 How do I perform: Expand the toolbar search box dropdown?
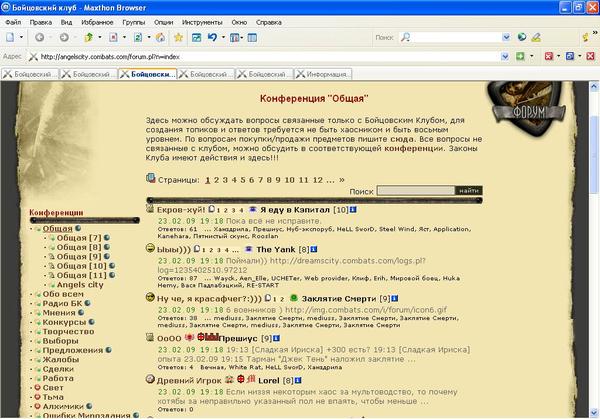tap(506, 37)
